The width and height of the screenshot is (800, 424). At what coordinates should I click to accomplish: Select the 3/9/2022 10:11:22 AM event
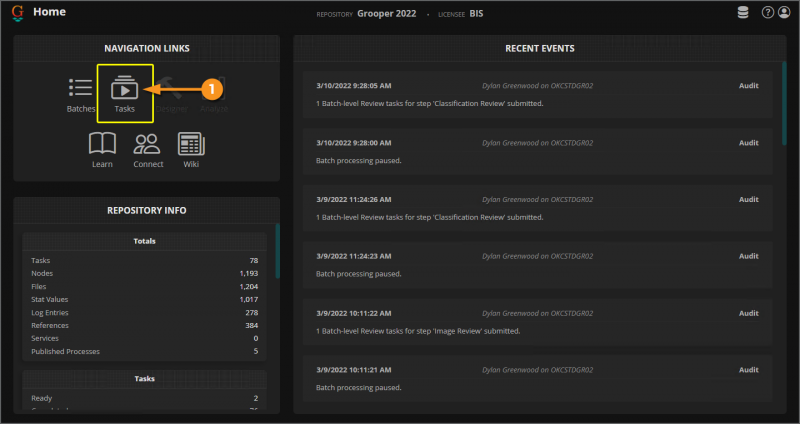tap(538, 322)
